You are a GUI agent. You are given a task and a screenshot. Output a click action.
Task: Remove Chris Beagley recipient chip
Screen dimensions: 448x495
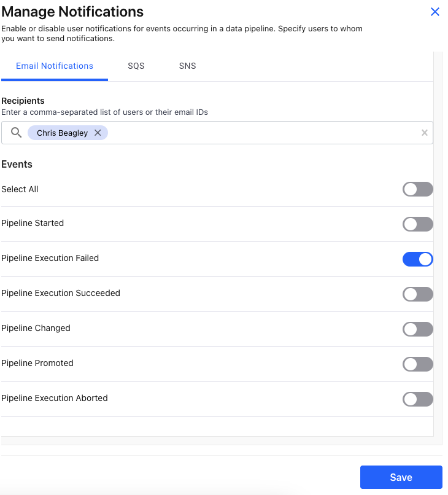coord(98,133)
